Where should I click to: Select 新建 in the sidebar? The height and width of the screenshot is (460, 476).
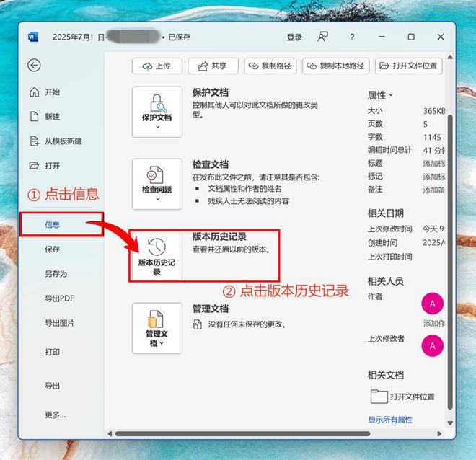52,116
